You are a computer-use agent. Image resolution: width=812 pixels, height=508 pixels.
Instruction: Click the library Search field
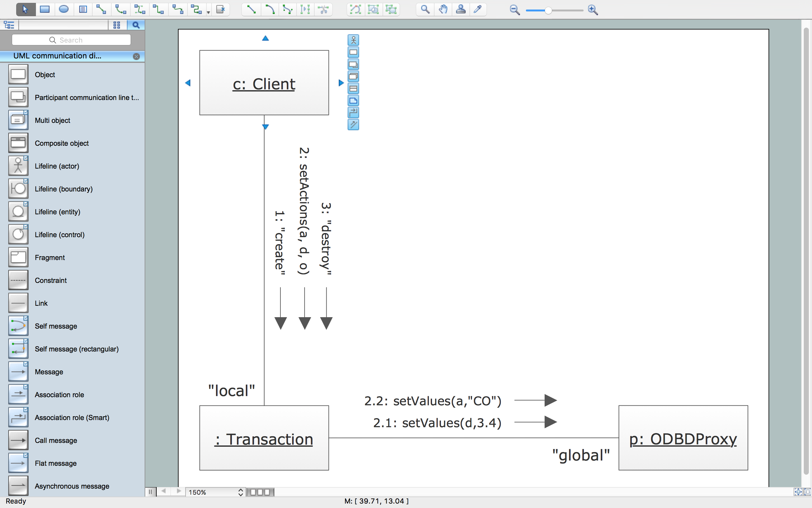click(71, 40)
